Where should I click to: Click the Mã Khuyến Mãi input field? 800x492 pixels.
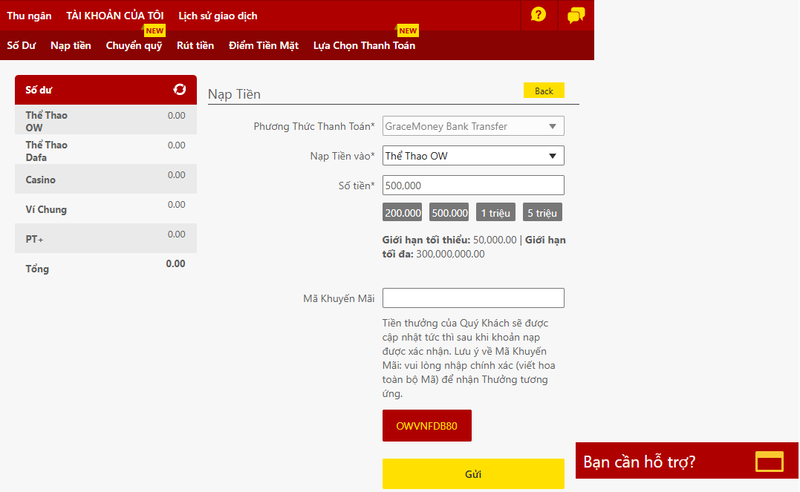[x=473, y=298]
